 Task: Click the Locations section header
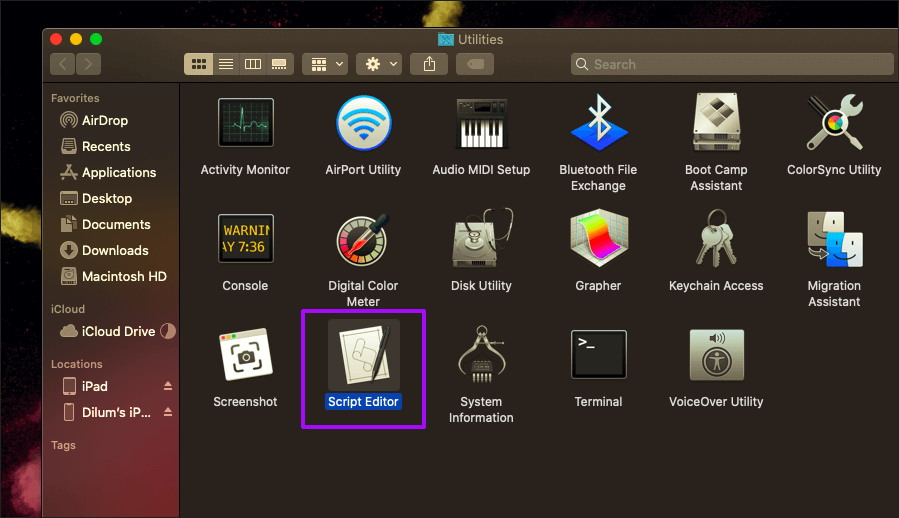(77, 364)
